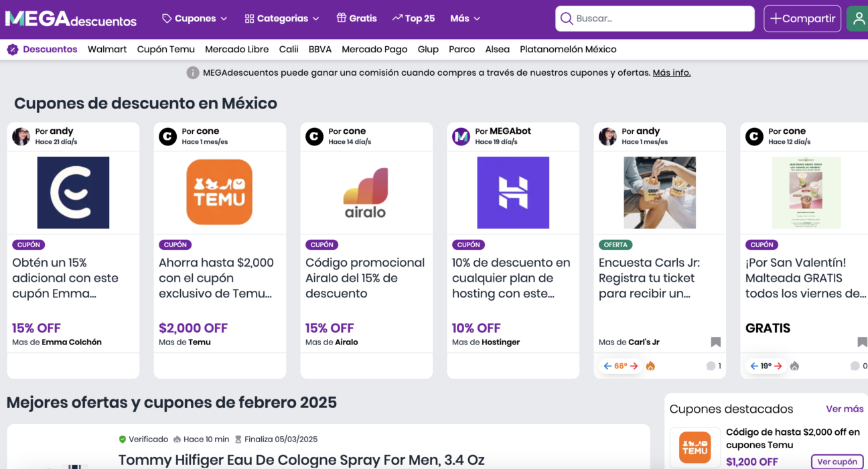
Task: Select Mercado Pago in the store bar
Action: pos(374,50)
